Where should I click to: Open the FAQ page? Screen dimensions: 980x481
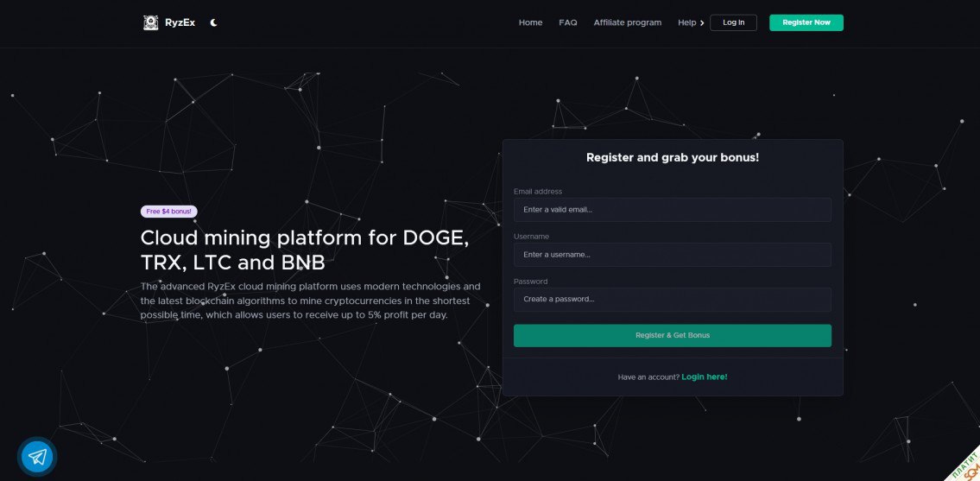568,22
